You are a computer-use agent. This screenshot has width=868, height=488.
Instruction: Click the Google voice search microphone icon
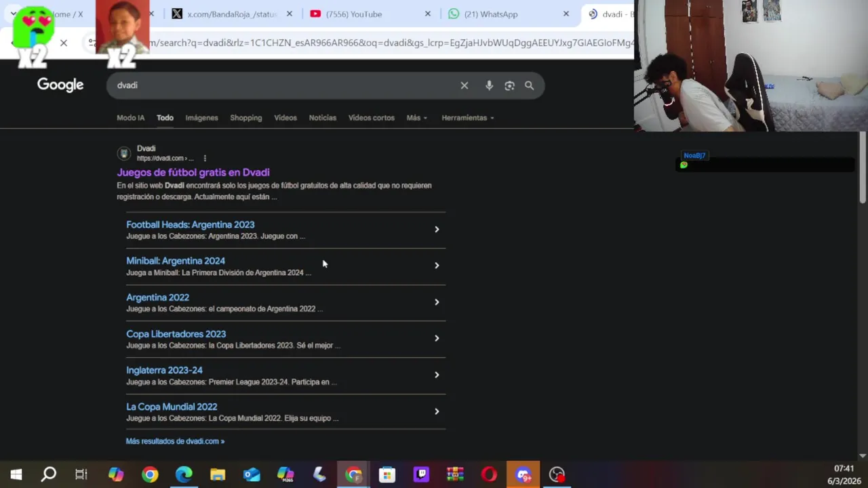[x=489, y=85]
